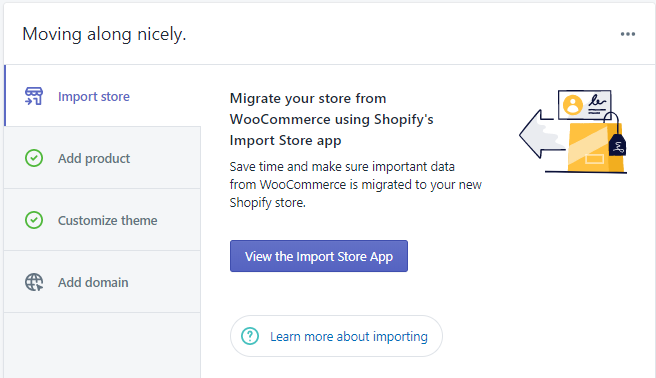Select the Import store tab
The height and width of the screenshot is (378, 656).
click(x=102, y=96)
